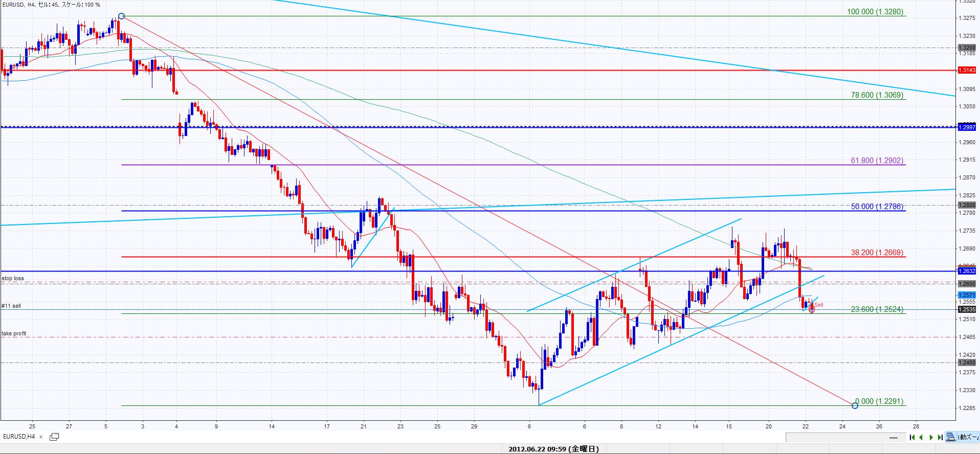The height and width of the screenshot is (454, 980).
Task: Close the EURUSD,H4 tab
Action: pyautogui.click(x=41, y=437)
